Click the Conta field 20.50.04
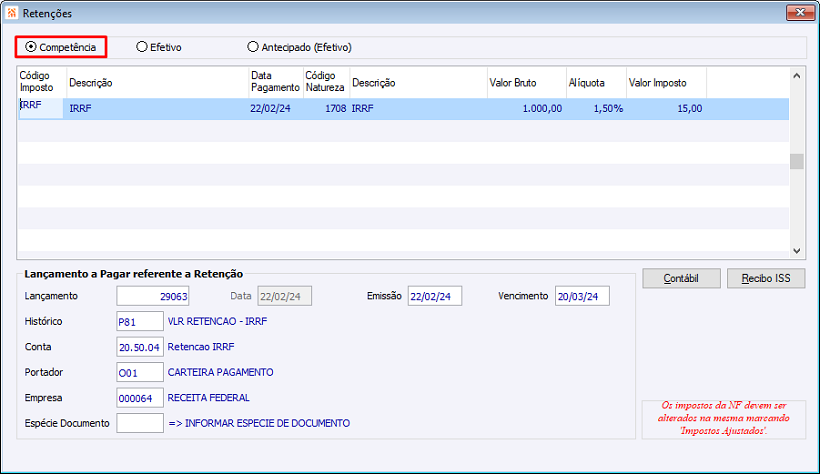The height and width of the screenshot is (474, 820). click(140, 347)
